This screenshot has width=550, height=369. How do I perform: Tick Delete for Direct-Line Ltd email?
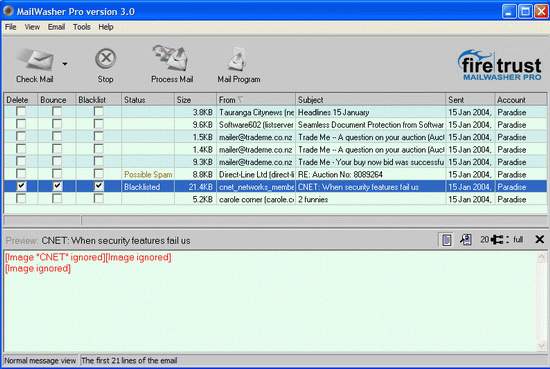pos(21,174)
